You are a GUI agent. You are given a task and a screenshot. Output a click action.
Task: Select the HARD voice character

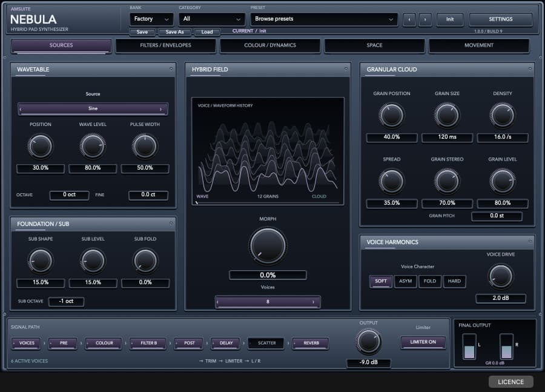click(454, 281)
